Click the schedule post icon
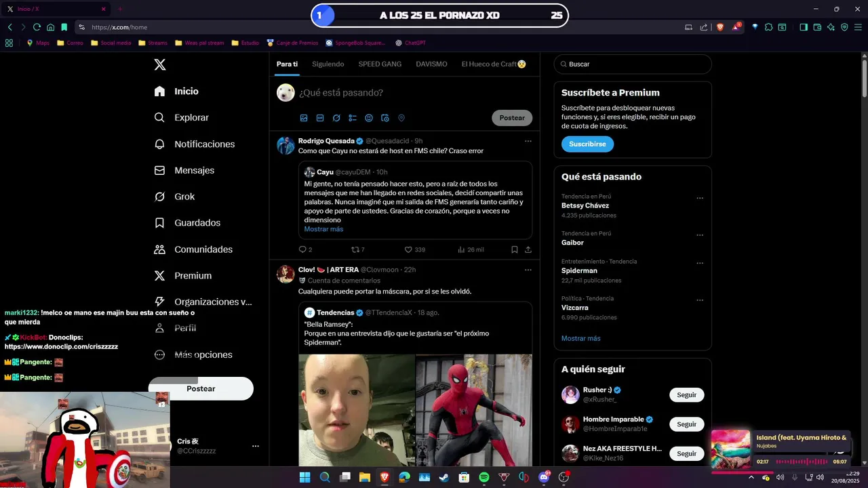Viewport: 868px width, 488px height. click(385, 118)
